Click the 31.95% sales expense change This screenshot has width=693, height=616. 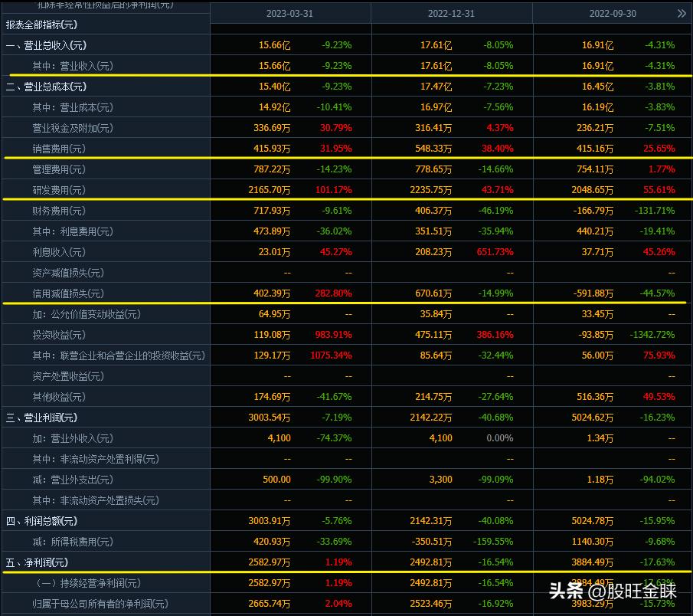336,149
